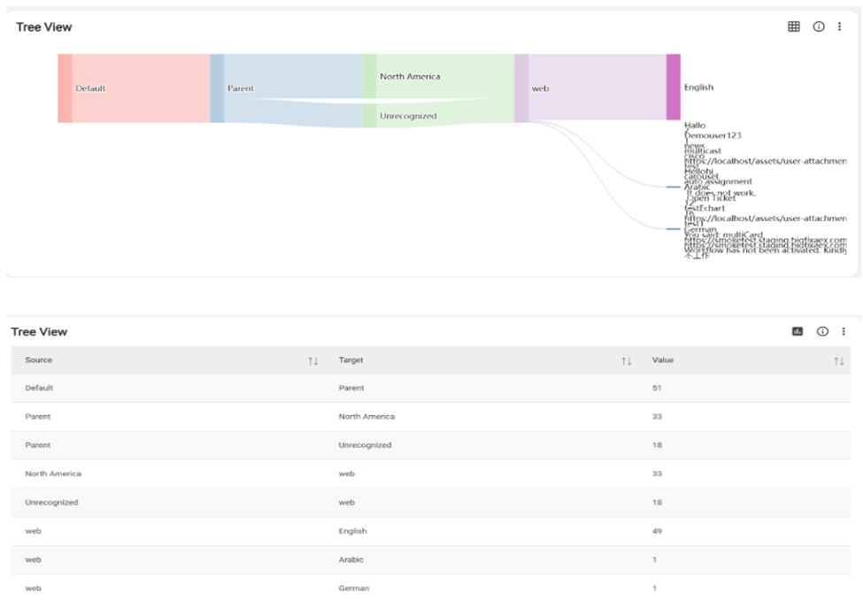Switch the table card to chart view icon
This screenshot has width=863, height=616.
pos(798,332)
